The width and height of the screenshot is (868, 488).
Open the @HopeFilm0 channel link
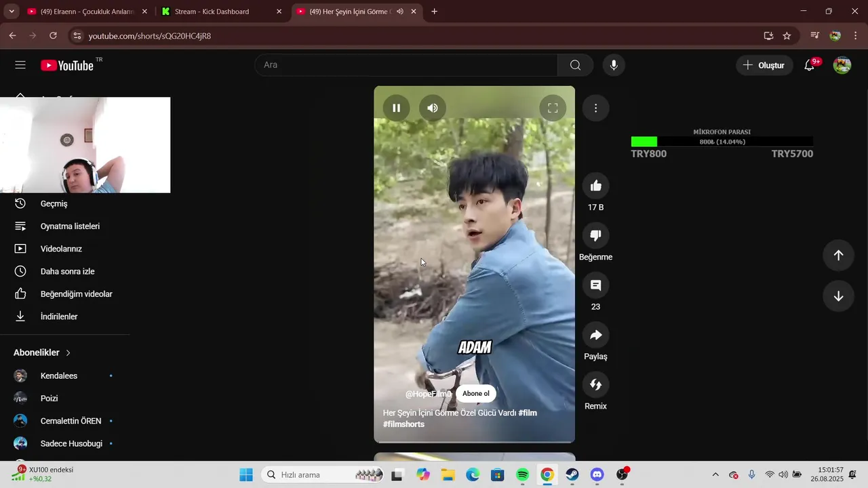[x=428, y=394]
